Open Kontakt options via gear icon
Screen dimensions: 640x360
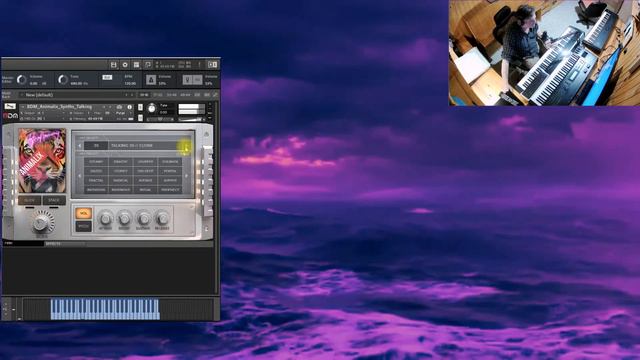[x=125, y=64]
